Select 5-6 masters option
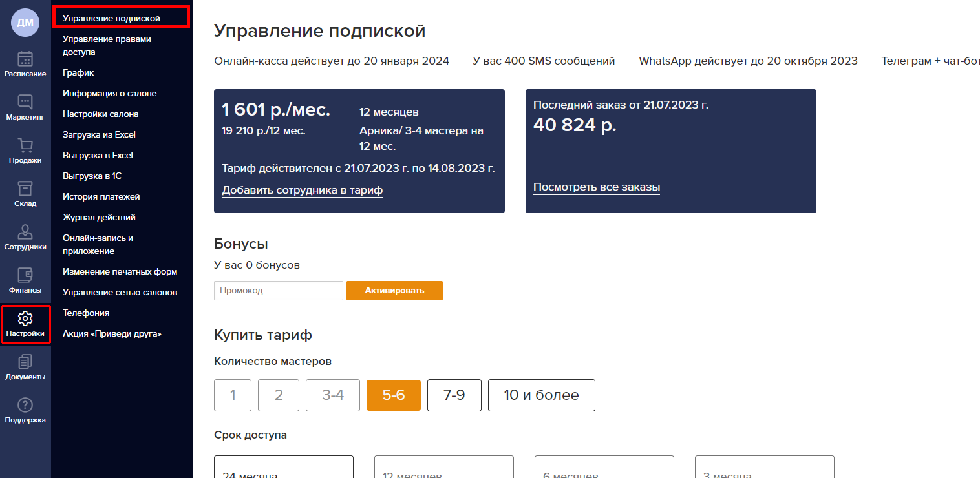Screen dimensions: 980x478 (394, 395)
